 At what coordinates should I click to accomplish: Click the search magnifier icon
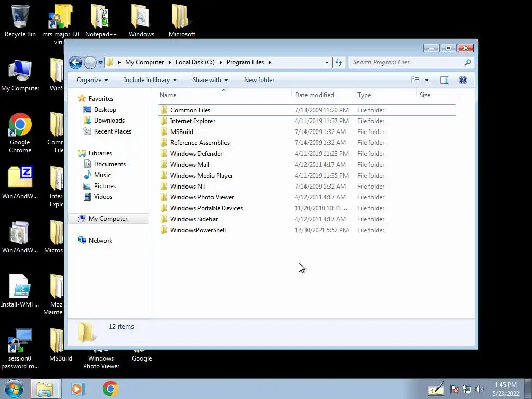(468, 62)
